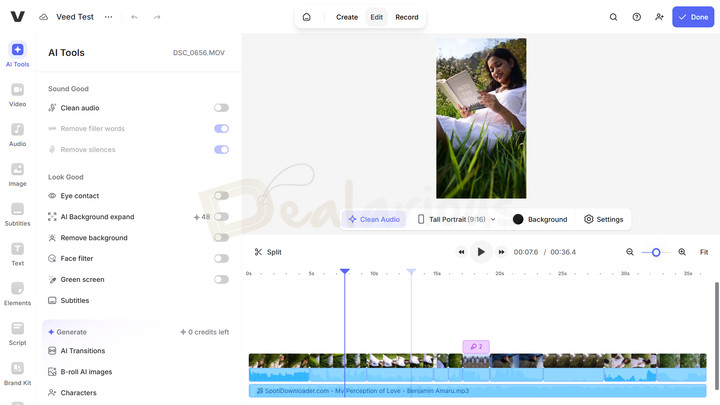Pick the black Background color swatch

point(518,219)
